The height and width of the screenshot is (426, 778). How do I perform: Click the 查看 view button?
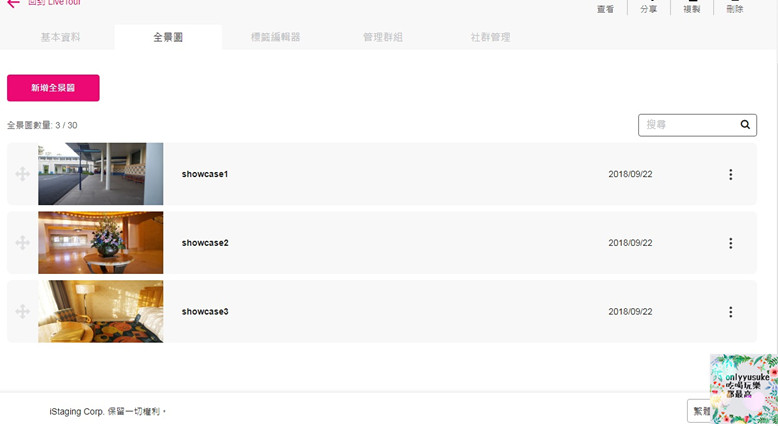(x=605, y=8)
